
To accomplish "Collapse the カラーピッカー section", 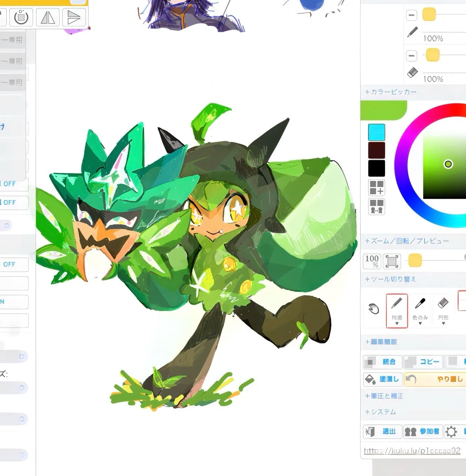I will tap(391, 92).
